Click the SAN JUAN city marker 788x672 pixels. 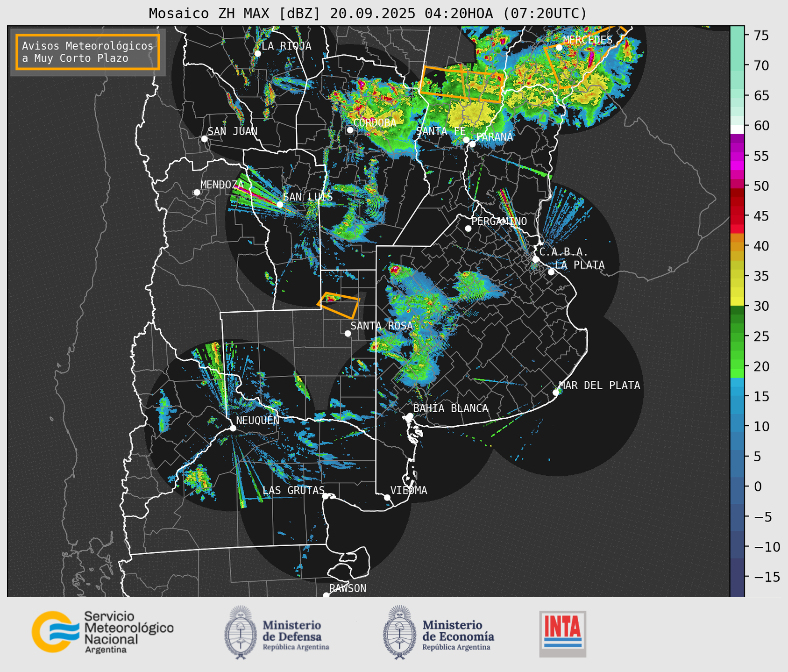(204, 139)
